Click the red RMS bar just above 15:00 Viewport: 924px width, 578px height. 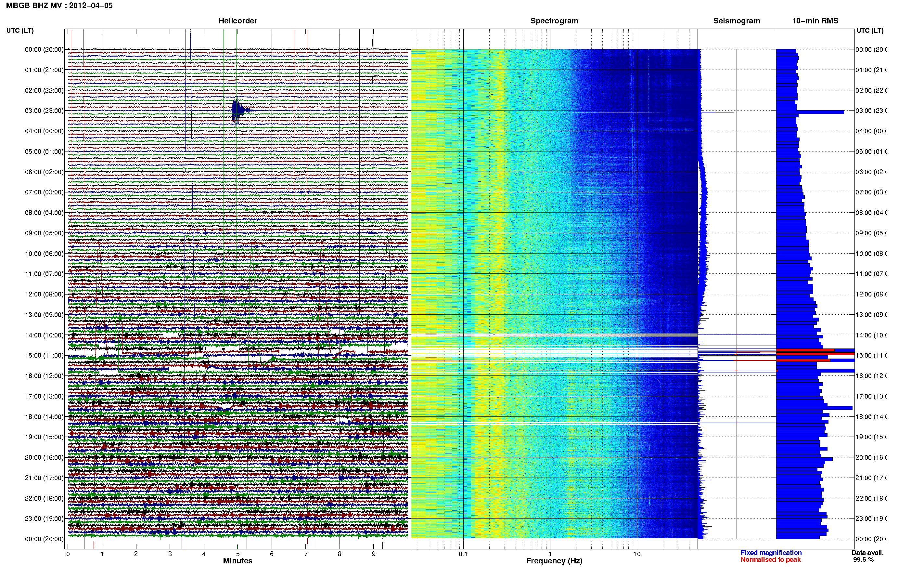(x=815, y=354)
